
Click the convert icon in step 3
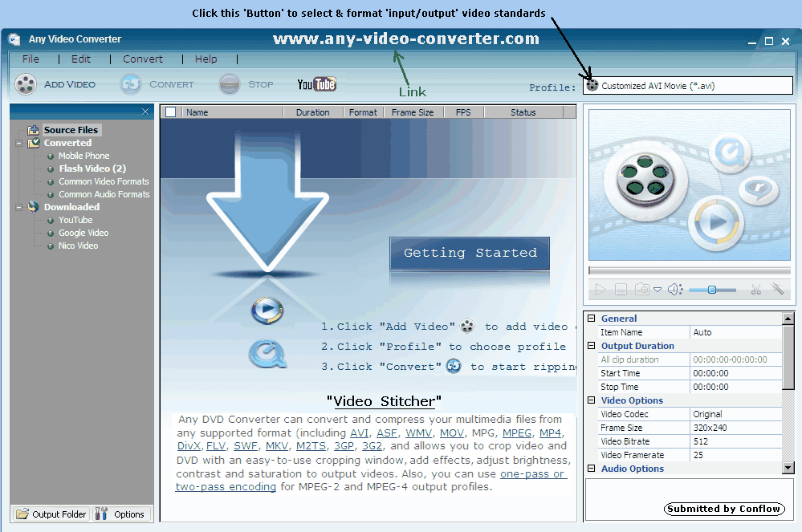click(x=454, y=366)
